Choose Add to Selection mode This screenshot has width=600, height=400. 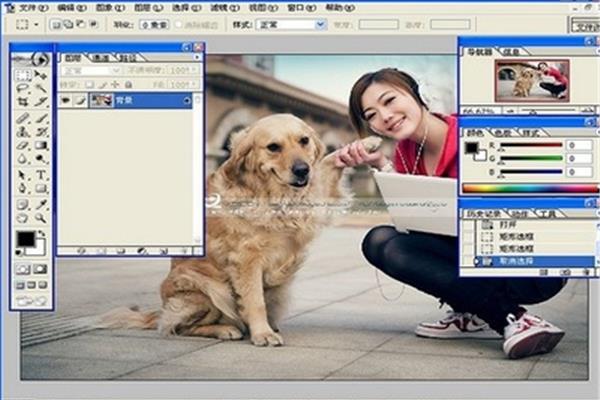click(69, 25)
